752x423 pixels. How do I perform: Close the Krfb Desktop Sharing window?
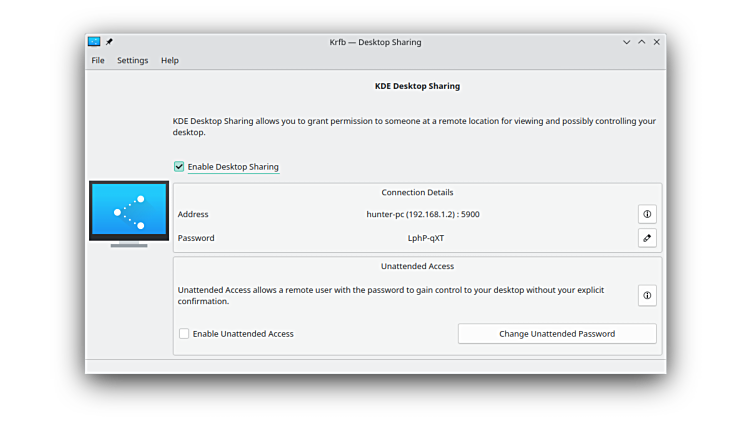coord(657,42)
